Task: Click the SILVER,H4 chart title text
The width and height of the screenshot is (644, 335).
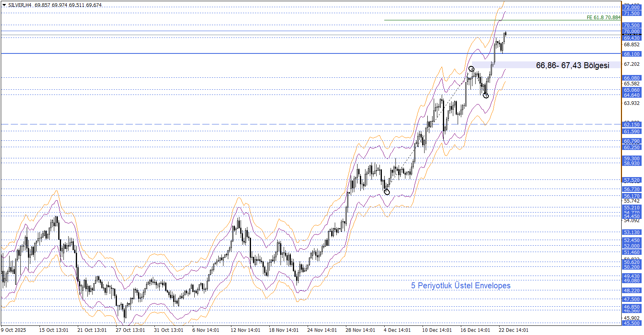Action: coord(20,5)
